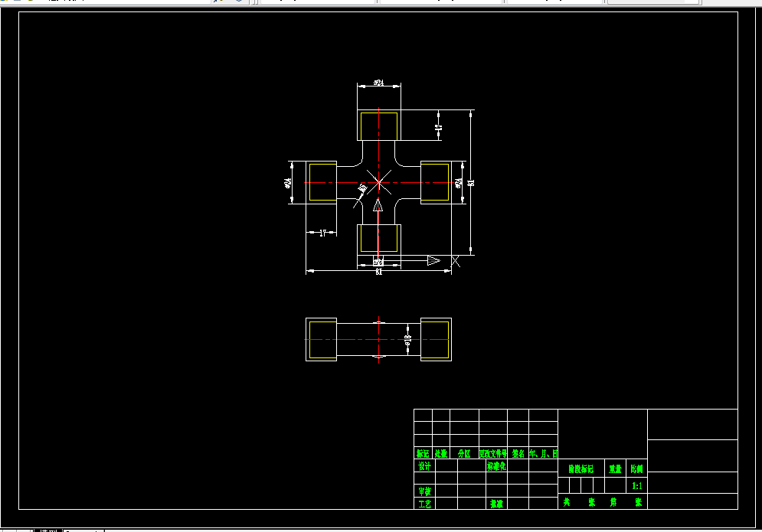Select the horizontal 17 dimension under left journal
Viewport: 762px width, 532px height.
click(322, 233)
